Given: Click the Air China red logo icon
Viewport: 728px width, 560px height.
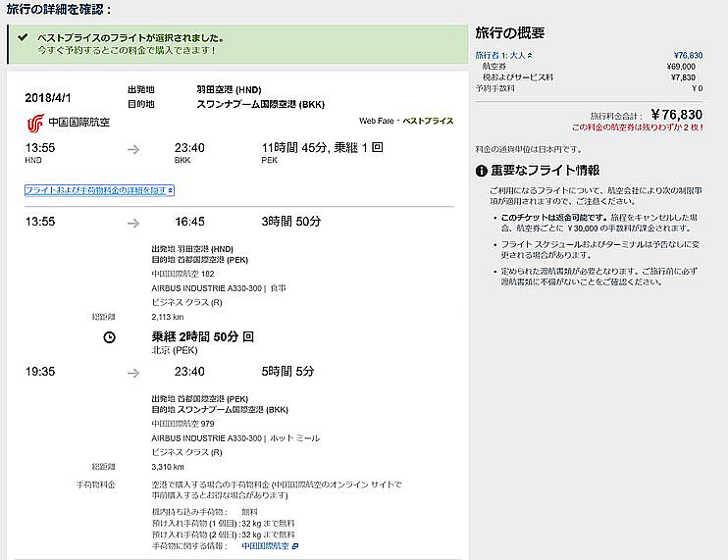Looking at the screenshot, I should tap(35, 123).
